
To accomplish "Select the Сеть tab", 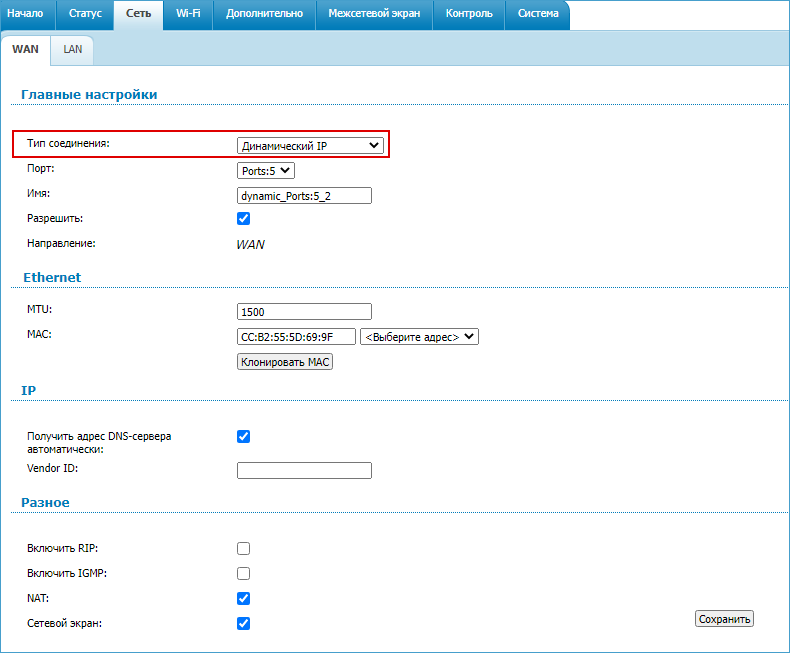I will coord(139,14).
